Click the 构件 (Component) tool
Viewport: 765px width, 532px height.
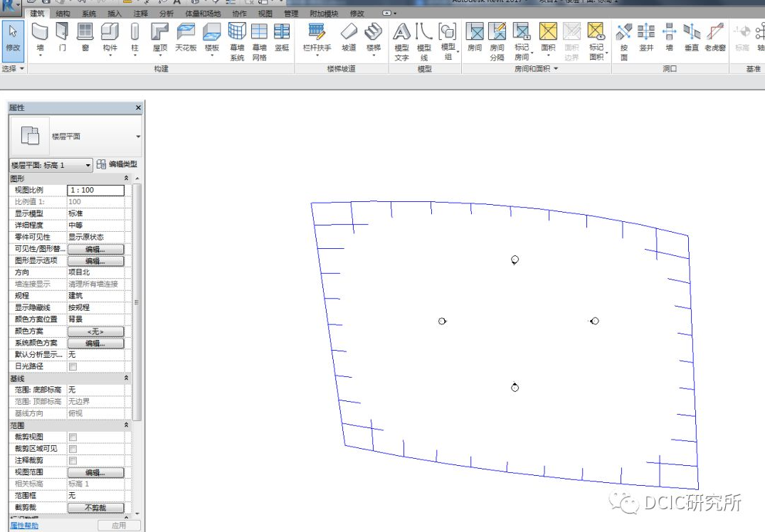(x=110, y=38)
